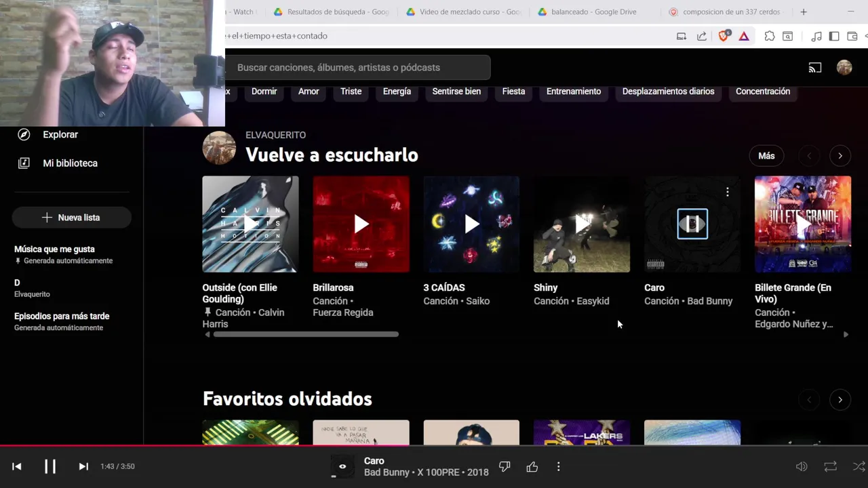
Task: Go to next page of Favoritos olvidados
Action: tap(840, 400)
